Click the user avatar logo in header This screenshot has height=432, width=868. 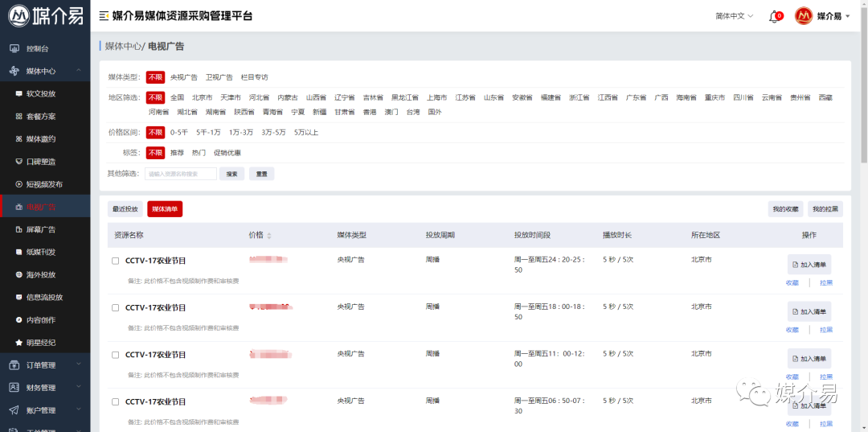point(803,16)
